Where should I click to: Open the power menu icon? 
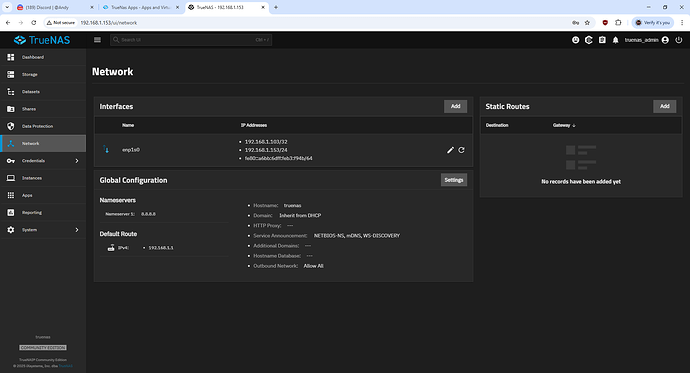point(679,40)
